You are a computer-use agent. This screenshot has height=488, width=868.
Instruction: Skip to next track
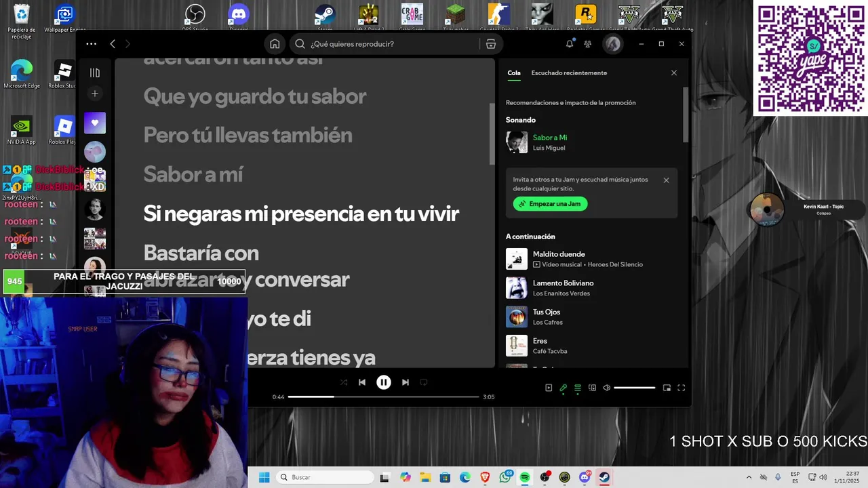pos(406,382)
